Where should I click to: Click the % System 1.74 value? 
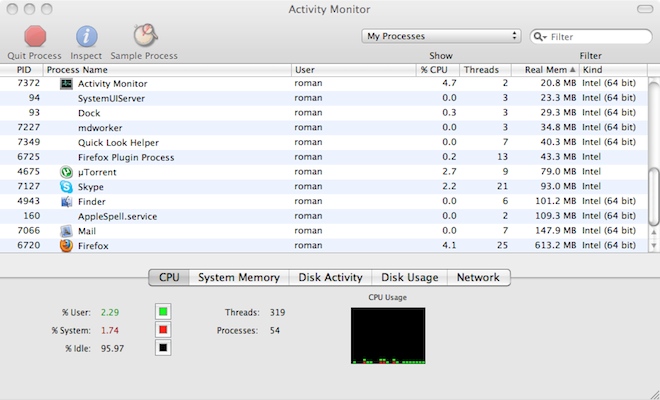[x=109, y=331]
